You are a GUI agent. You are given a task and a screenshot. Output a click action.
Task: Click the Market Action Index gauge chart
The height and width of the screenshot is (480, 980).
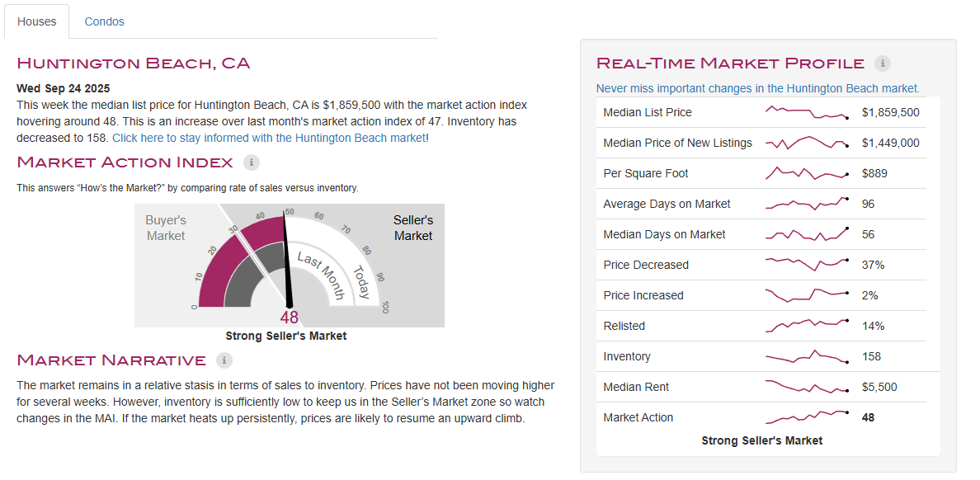coord(290,264)
